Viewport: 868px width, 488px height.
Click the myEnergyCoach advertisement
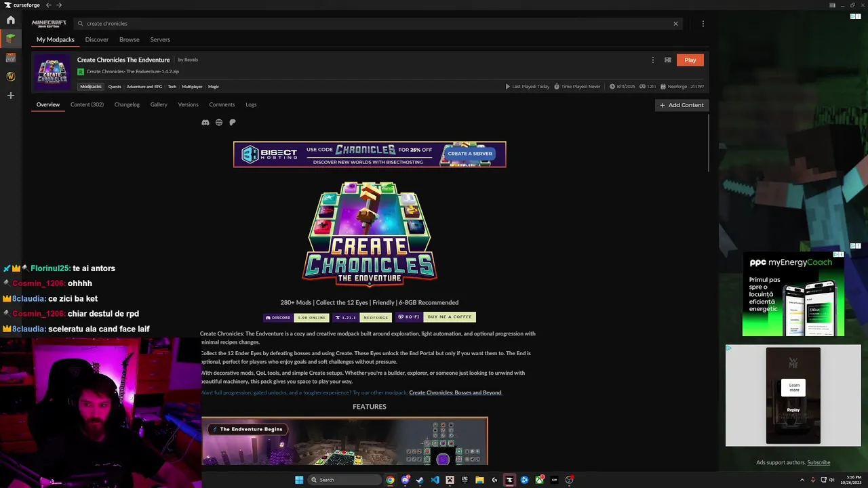[793, 294]
